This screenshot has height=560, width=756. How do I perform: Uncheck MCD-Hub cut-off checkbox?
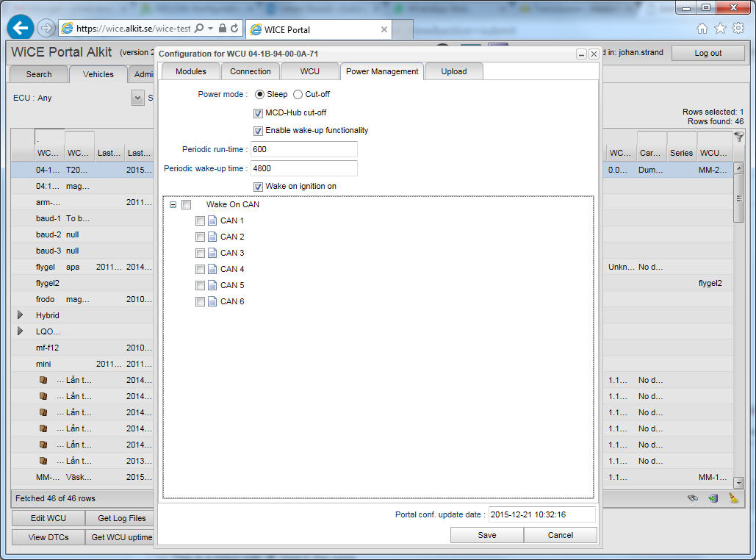[x=258, y=113]
